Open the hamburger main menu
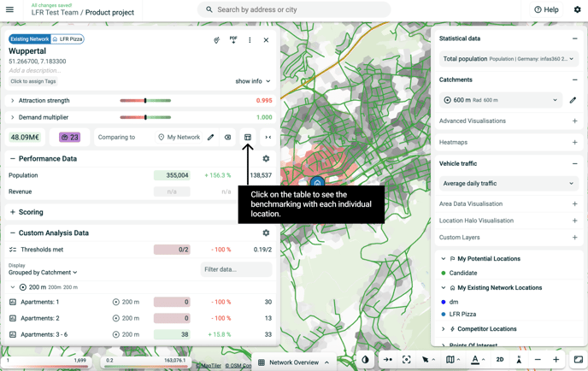This screenshot has height=371, width=588. click(x=9, y=9)
